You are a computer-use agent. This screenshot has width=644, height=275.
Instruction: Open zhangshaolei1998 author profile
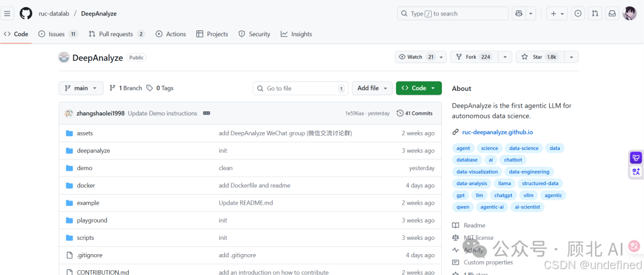click(100, 114)
